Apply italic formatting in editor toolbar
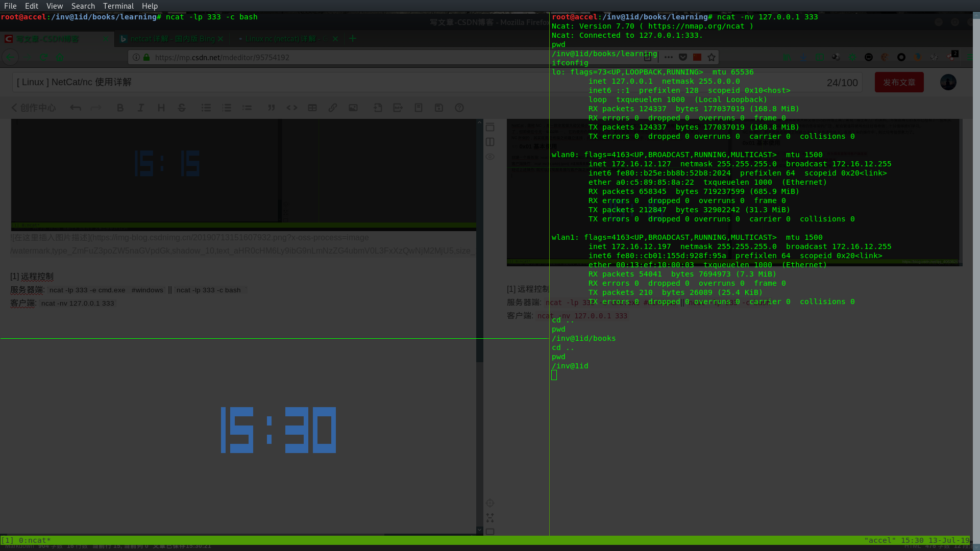 [141, 108]
